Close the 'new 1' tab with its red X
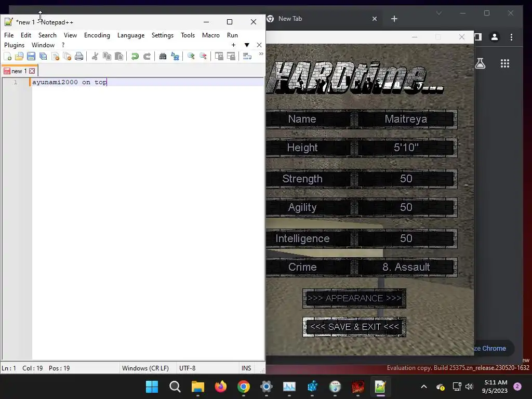Viewport: 532px width, 399px height. pyautogui.click(x=32, y=71)
